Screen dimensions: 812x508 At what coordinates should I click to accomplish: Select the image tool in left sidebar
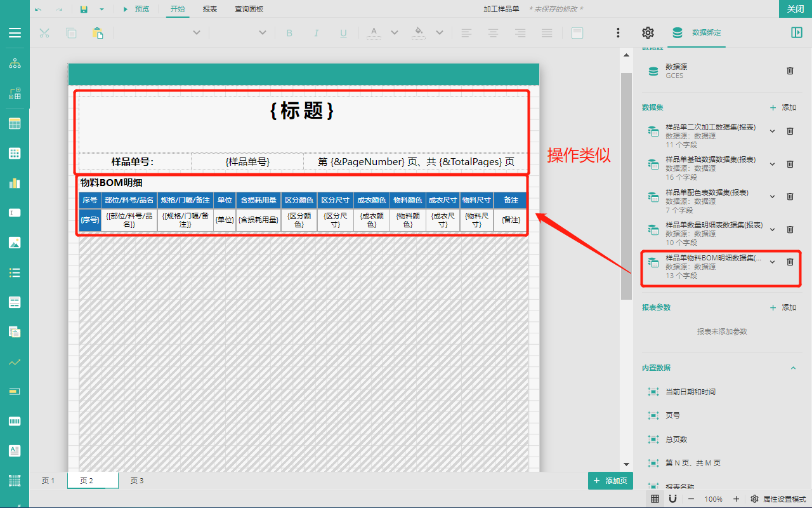click(15, 243)
